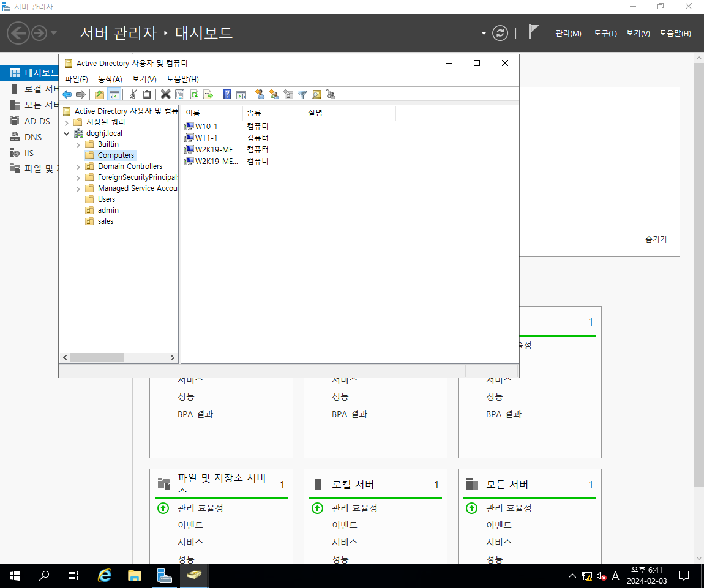The width and height of the screenshot is (704, 588).
Task: Sort list by 이름 column header
Action: click(212, 113)
